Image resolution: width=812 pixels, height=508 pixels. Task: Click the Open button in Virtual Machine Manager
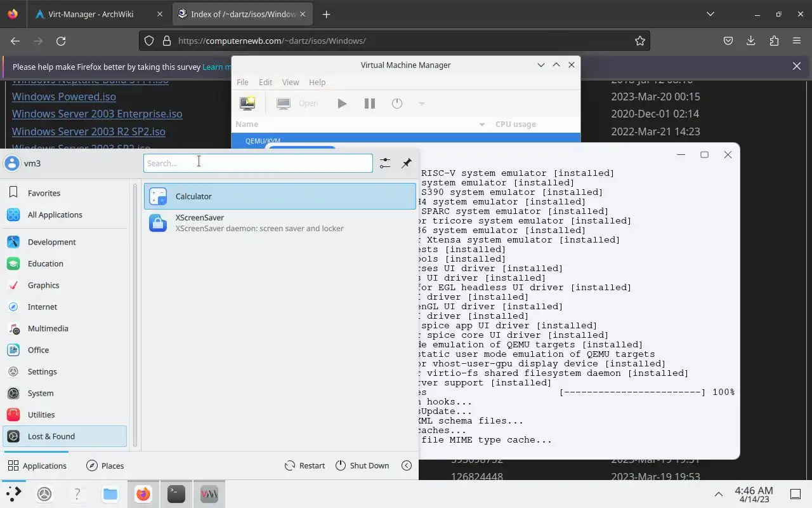pos(298,104)
